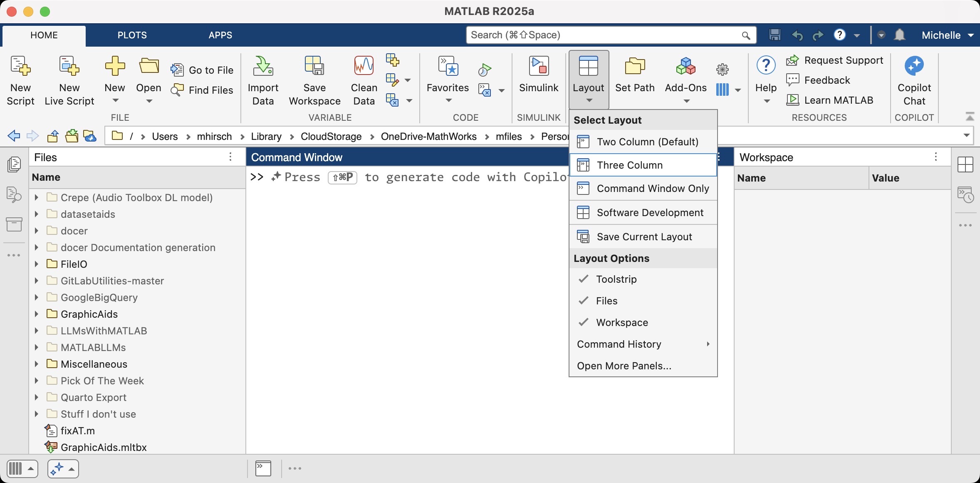Open the Clean Data tool

[364, 67]
